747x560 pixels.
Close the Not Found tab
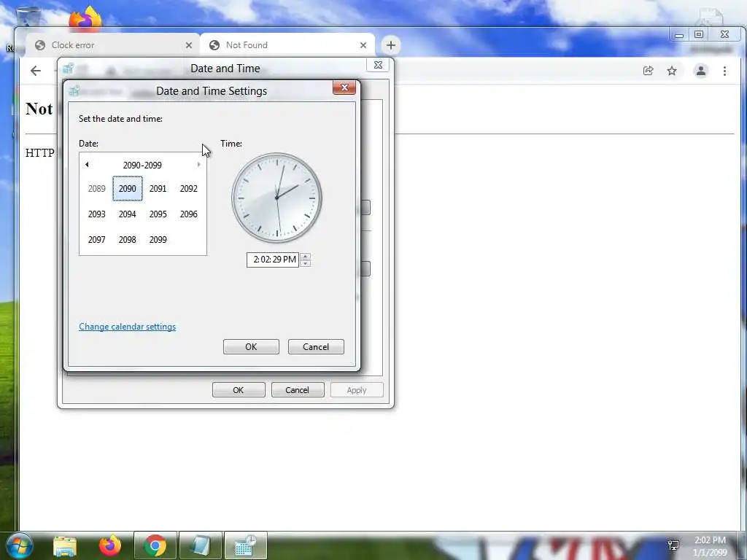(363, 45)
